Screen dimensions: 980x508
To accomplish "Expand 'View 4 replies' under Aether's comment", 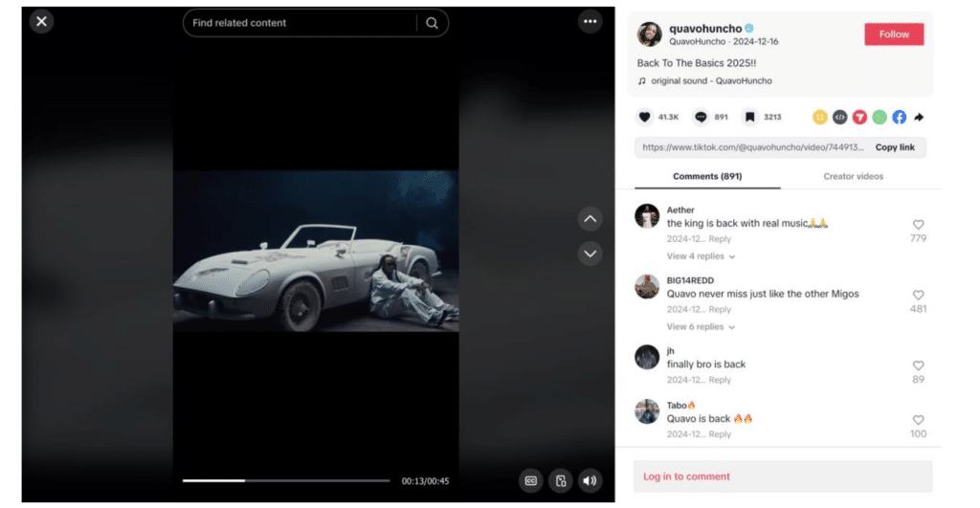I will (x=701, y=256).
